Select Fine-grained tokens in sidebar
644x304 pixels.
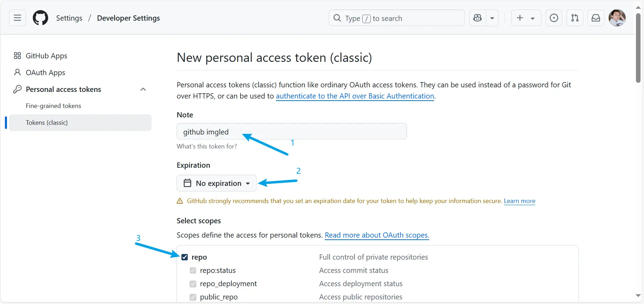coord(53,106)
